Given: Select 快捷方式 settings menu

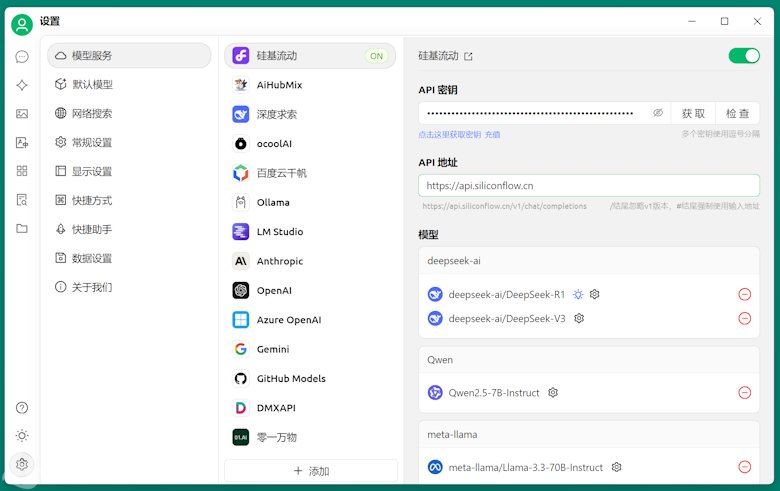Looking at the screenshot, I should tap(129, 200).
